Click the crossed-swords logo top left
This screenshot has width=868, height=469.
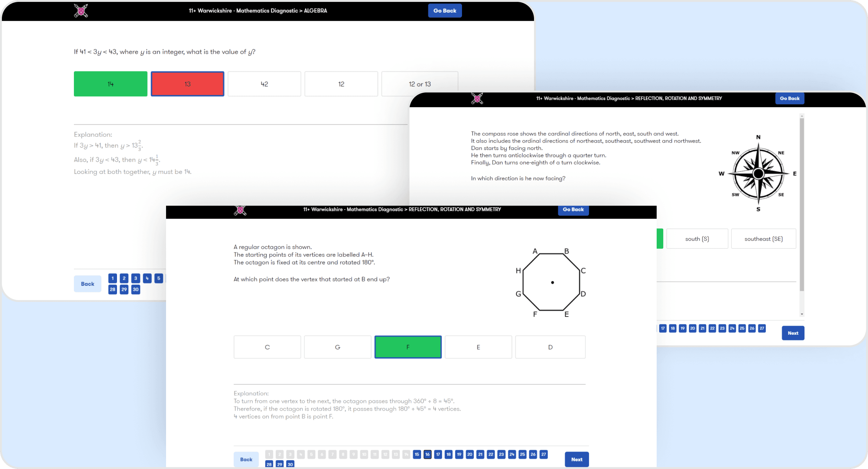point(80,10)
